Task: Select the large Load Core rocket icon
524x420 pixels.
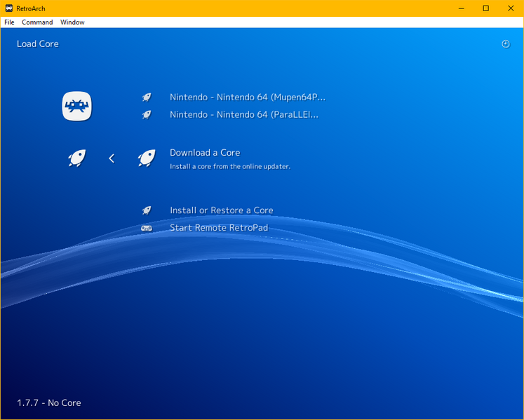Action: coord(77,158)
